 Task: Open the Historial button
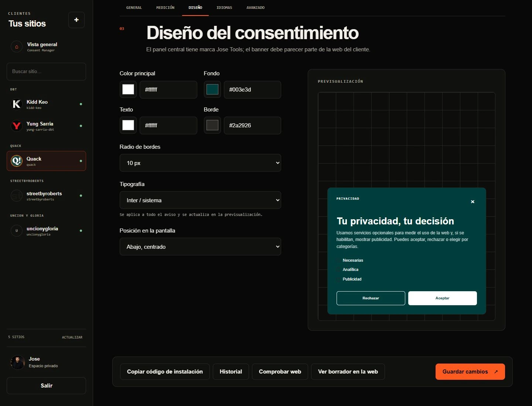coord(231,372)
